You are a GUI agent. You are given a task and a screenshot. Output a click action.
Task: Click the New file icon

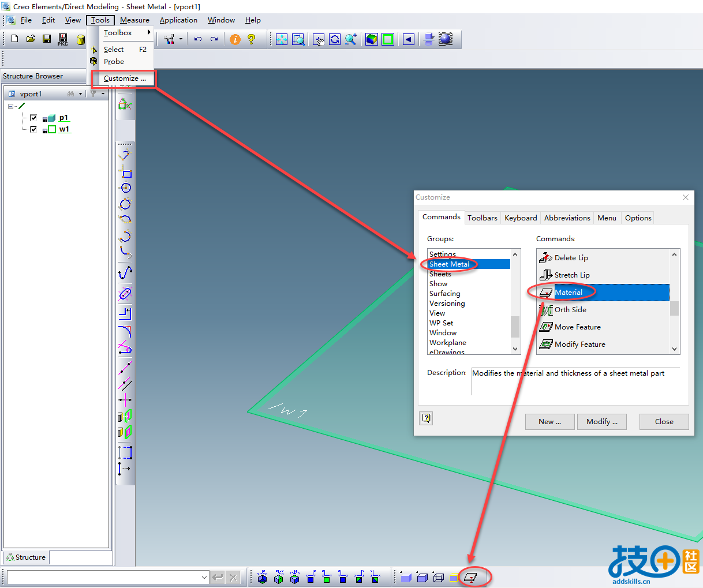tap(15, 39)
